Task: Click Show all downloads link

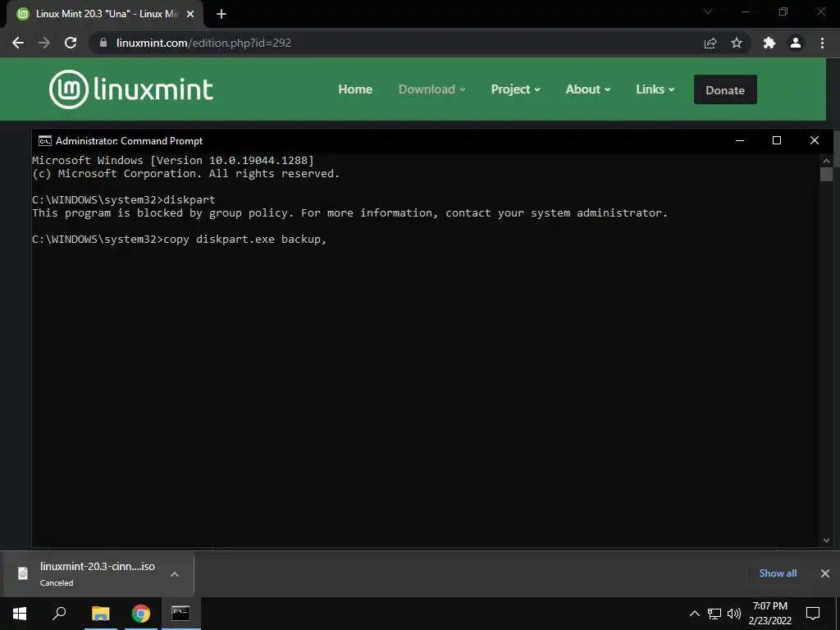Action: pyautogui.click(x=778, y=573)
